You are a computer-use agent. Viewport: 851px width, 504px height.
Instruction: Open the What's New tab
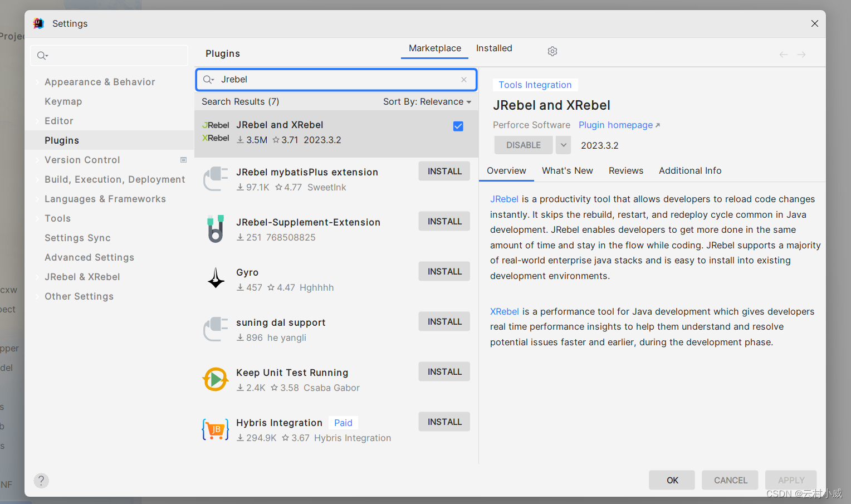568,171
